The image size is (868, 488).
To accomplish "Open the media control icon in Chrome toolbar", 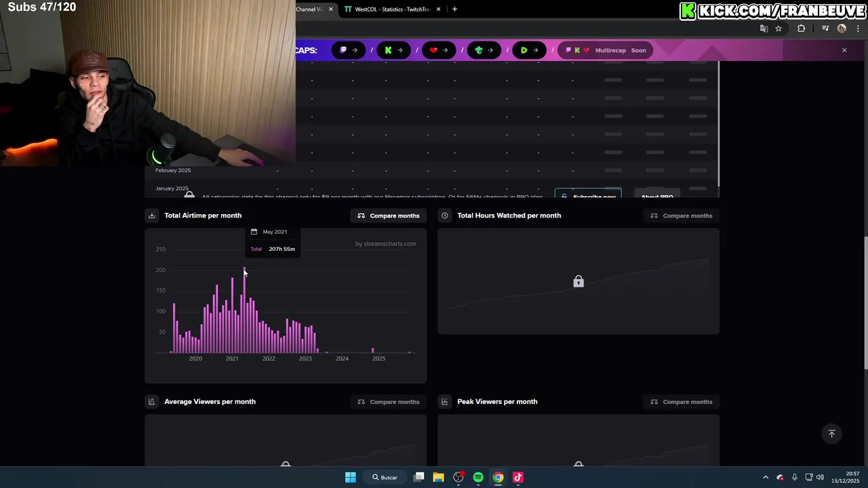I will point(825,28).
